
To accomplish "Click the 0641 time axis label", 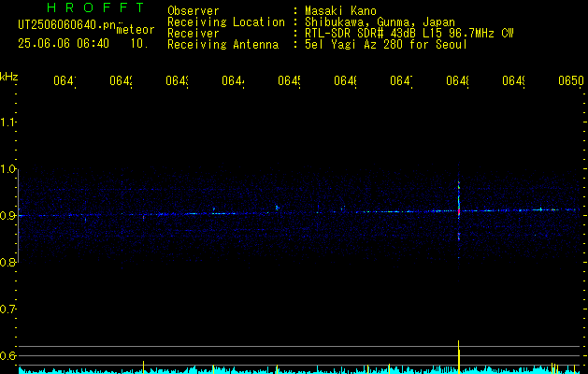I will click(x=65, y=80).
